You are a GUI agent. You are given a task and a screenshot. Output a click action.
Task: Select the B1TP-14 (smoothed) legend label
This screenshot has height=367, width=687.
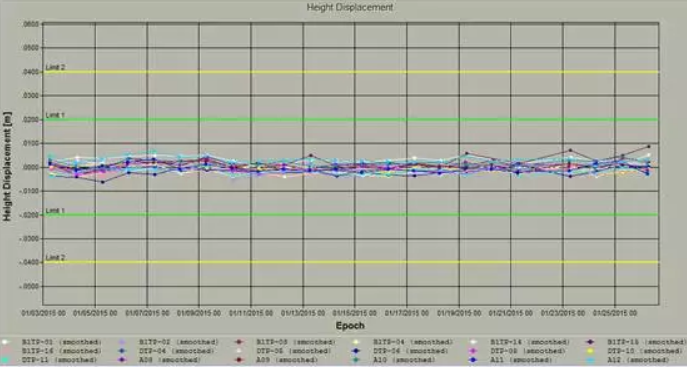(530, 342)
